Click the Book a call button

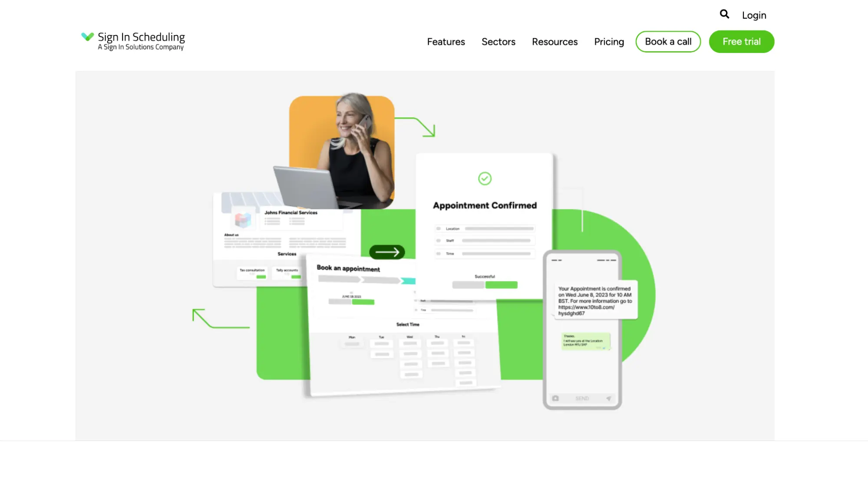668,41
